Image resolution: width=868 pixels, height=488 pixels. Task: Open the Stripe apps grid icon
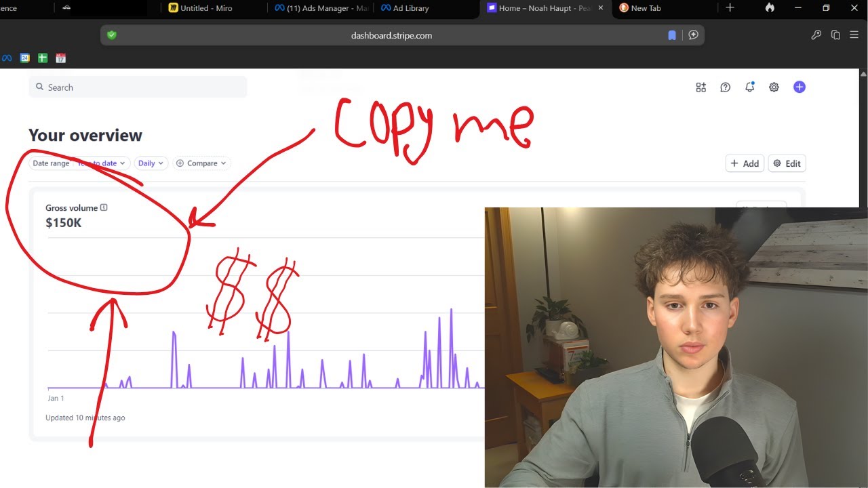click(701, 87)
